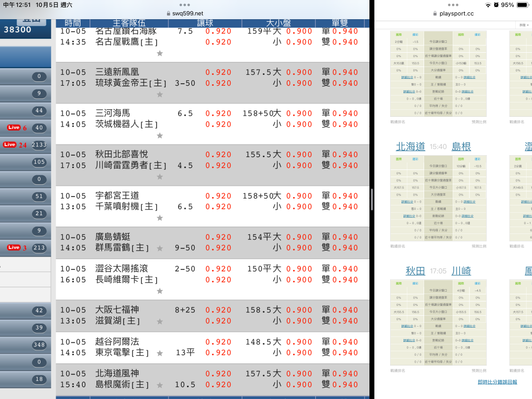This screenshot has width=532, height=399.
Task: Star the 東京電擊 match
Action: [x=160, y=353]
